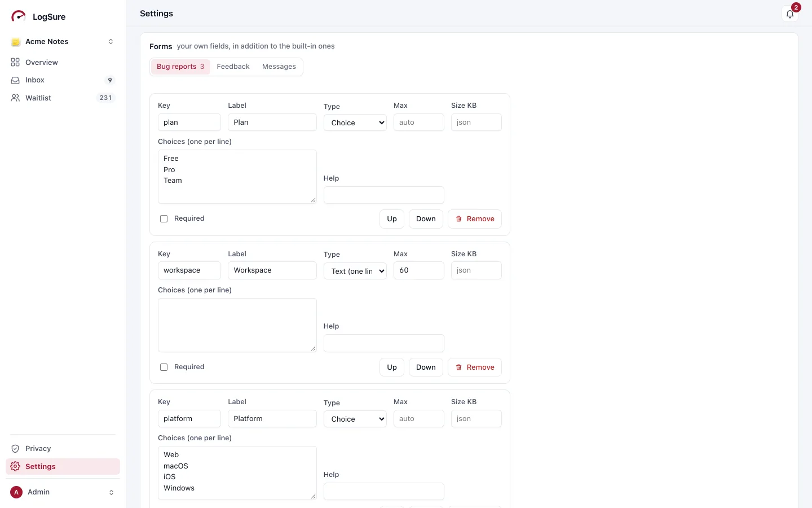This screenshot has height=508, width=812.
Task: Click the Size KB input of the workspace field
Action: pyautogui.click(x=476, y=270)
